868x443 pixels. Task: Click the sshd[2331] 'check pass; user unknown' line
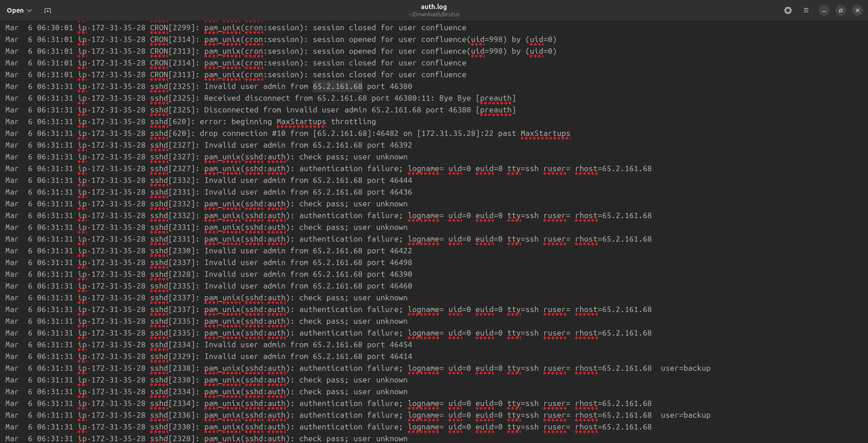[207, 228]
